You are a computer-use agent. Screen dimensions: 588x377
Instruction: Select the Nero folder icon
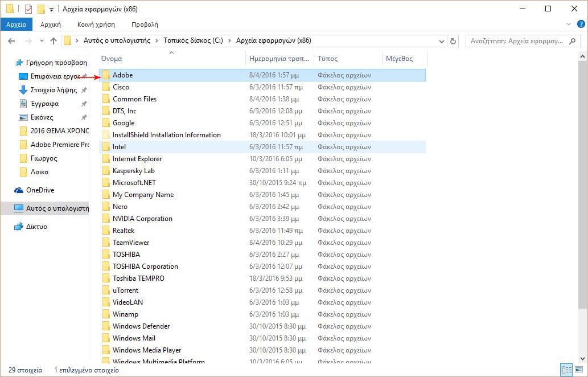point(106,207)
